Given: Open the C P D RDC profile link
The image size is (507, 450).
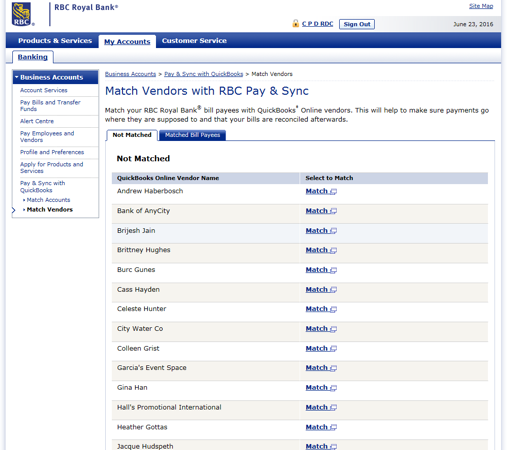Looking at the screenshot, I should point(317,24).
